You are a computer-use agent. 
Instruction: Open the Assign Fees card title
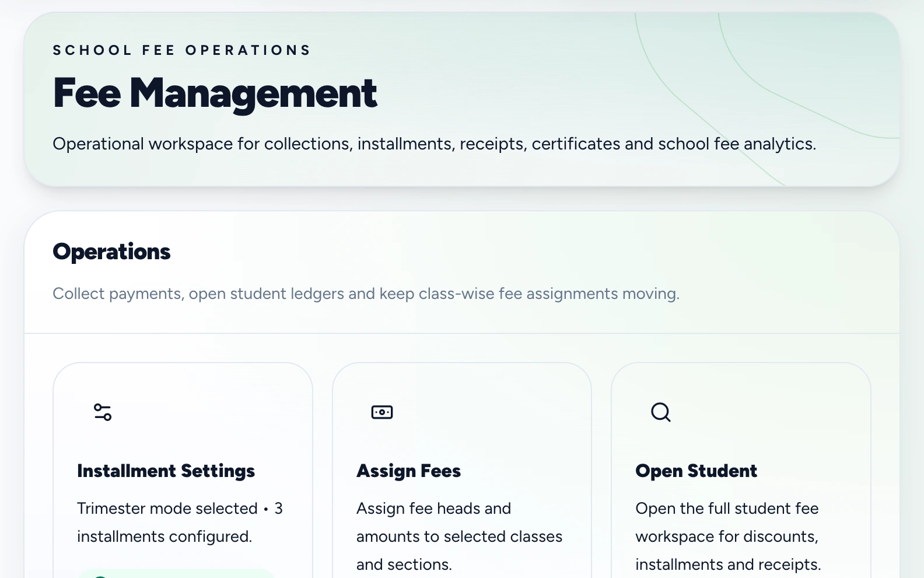click(x=409, y=471)
